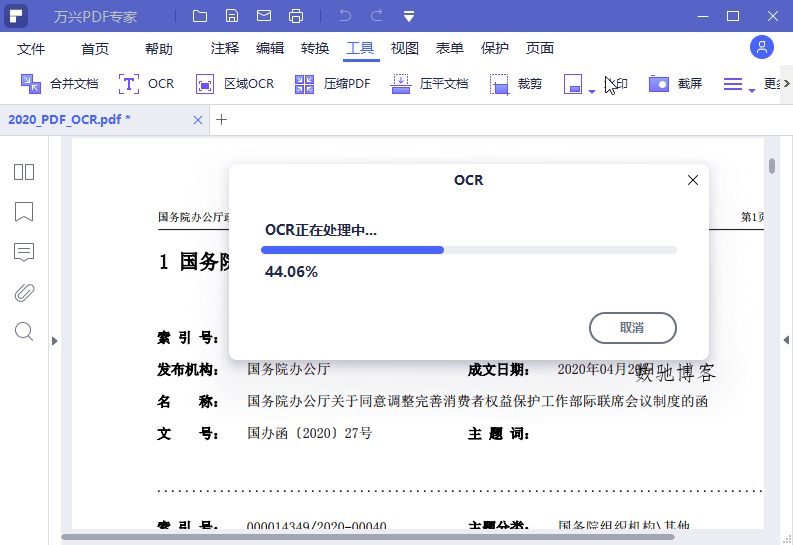The width and height of the screenshot is (793, 545).
Task: Click text 国办函〔2020〕27号
Action: point(310,433)
